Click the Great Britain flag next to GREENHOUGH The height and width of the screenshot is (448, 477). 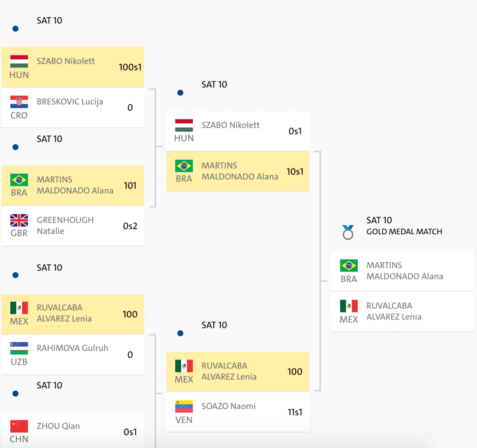pos(19,220)
